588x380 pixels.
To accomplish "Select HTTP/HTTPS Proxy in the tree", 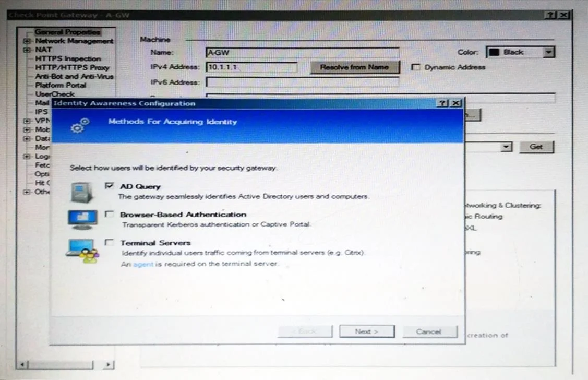I will coord(72,67).
